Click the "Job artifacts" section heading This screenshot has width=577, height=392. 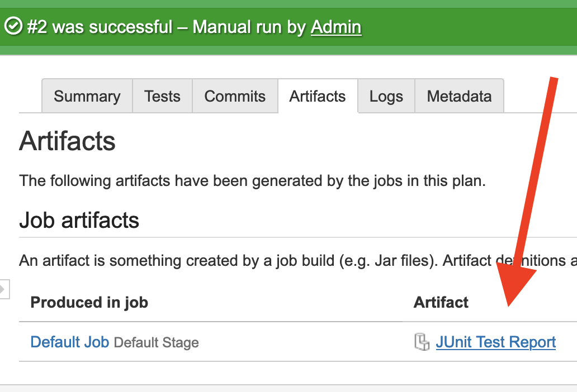(x=79, y=221)
